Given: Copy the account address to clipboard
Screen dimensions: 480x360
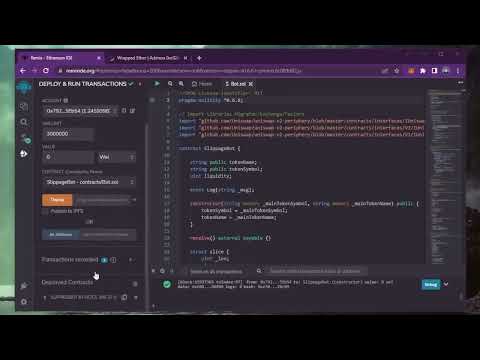Looking at the screenshot, I should [124, 110].
